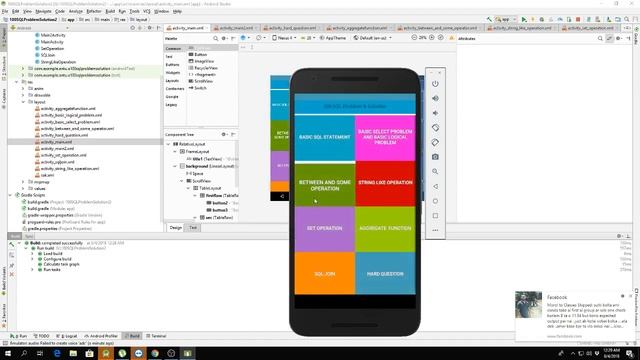Viewport: 640px width, 360px height.
Task: Select RecyclerView in the Palette list
Action: [203, 68]
